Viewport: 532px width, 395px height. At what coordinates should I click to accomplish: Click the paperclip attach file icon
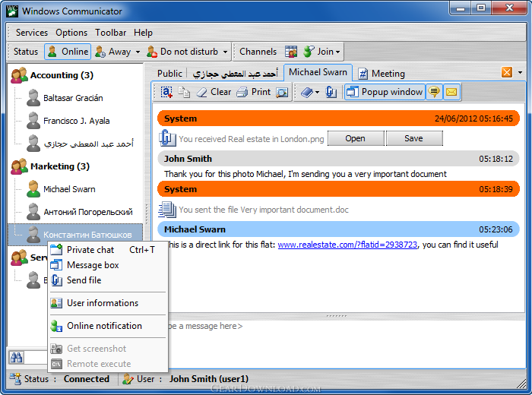point(331,92)
